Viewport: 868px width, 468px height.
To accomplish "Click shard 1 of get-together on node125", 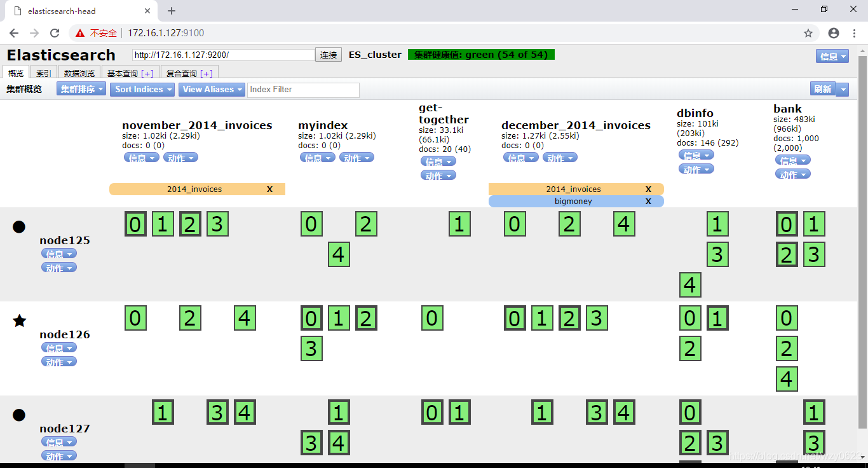I will point(459,224).
